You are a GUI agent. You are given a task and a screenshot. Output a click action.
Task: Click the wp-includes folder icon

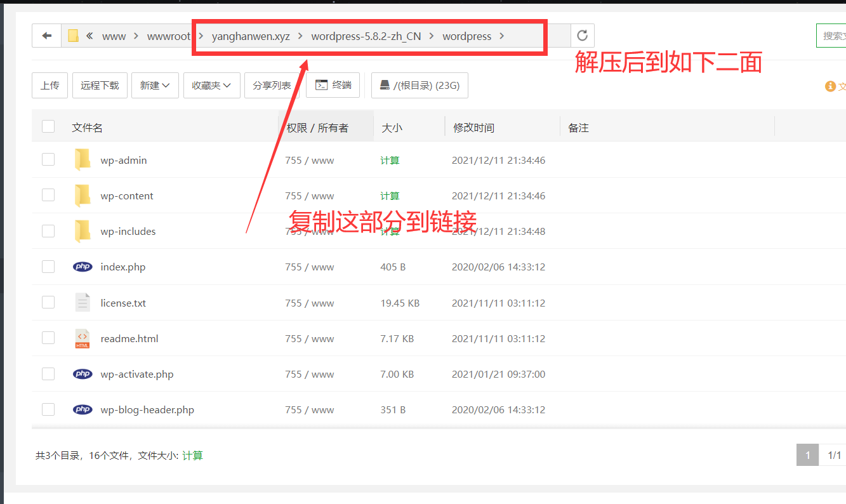tap(83, 231)
